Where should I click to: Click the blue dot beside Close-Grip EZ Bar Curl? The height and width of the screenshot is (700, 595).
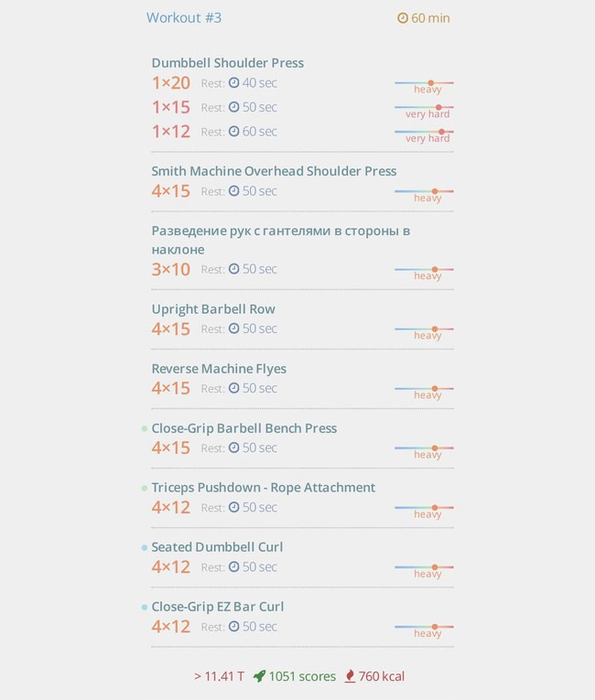coord(145,608)
